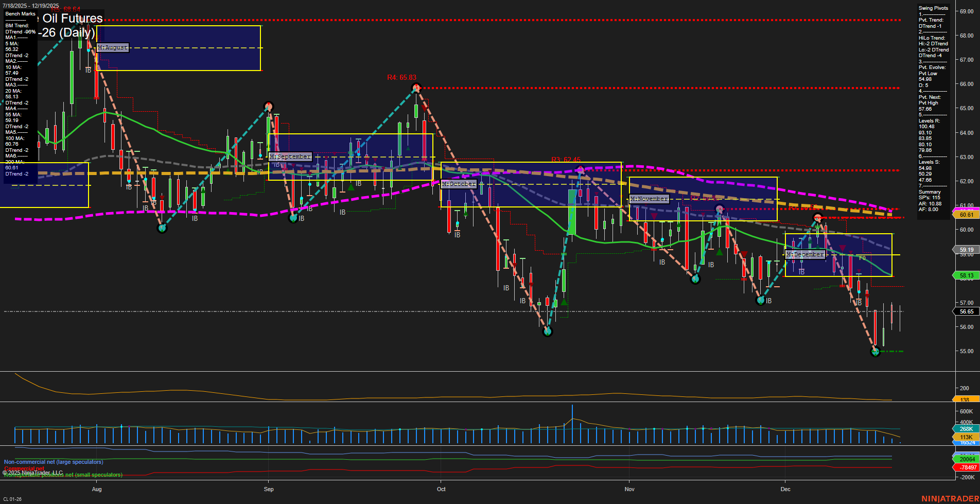The height and width of the screenshot is (504, 980).
Task: Click the © 2025 NinjaTrader, LLC link
Action: pos(32,472)
